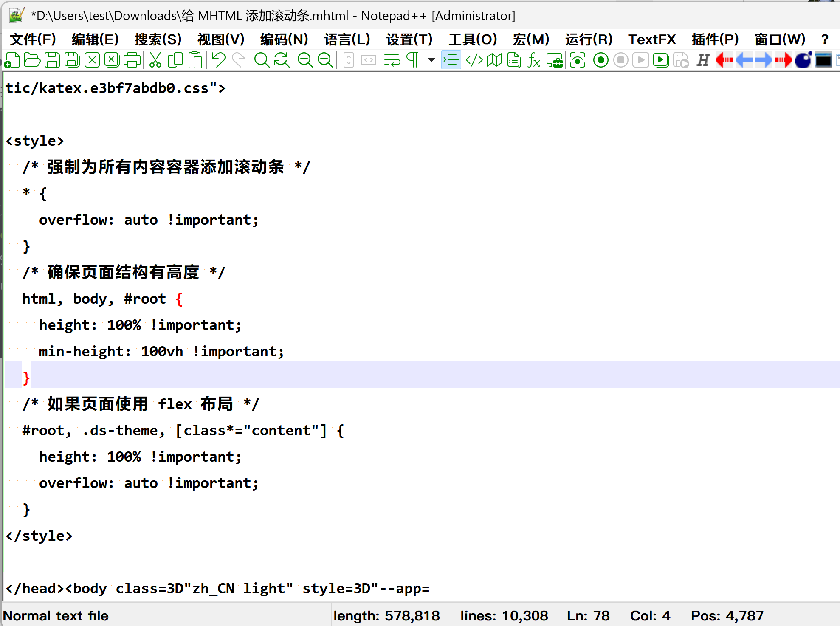The width and height of the screenshot is (840, 626).
Task: Click the Save All toolbar icon
Action: [72, 60]
